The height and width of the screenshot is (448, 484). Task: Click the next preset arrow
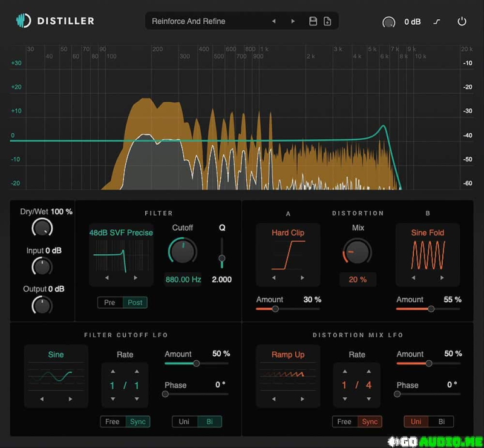click(293, 21)
